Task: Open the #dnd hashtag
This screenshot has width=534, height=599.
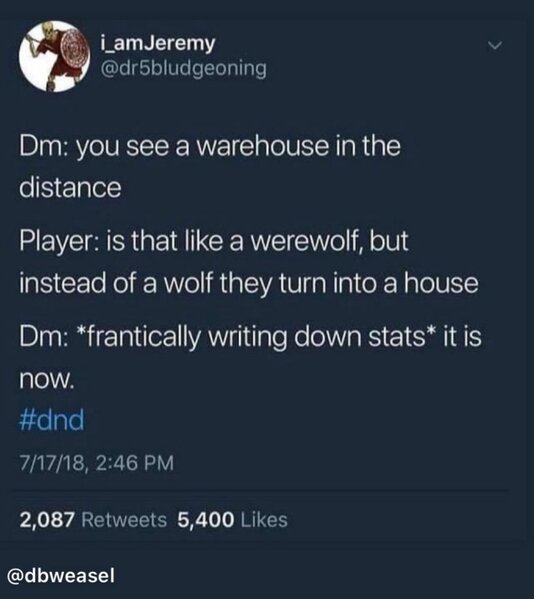Action: pyautogui.click(x=52, y=420)
